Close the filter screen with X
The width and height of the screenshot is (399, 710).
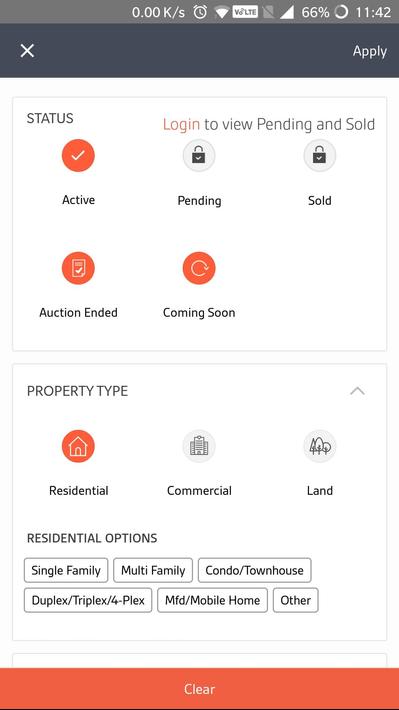(27, 51)
